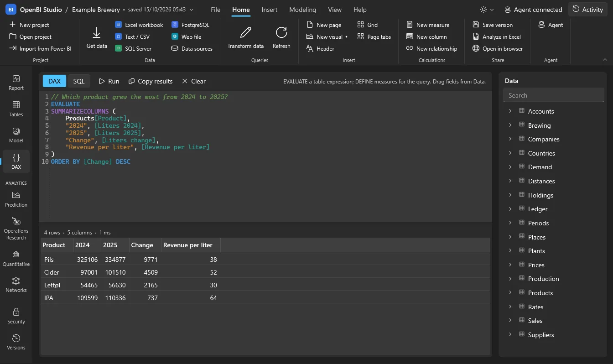Open the Quantitative analytics panel
The image size is (613, 364).
pos(16,259)
